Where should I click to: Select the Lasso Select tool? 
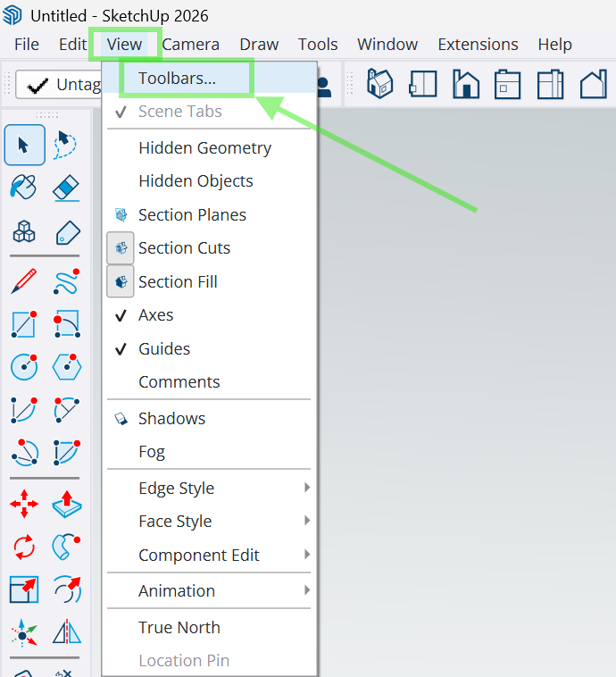tap(65, 145)
